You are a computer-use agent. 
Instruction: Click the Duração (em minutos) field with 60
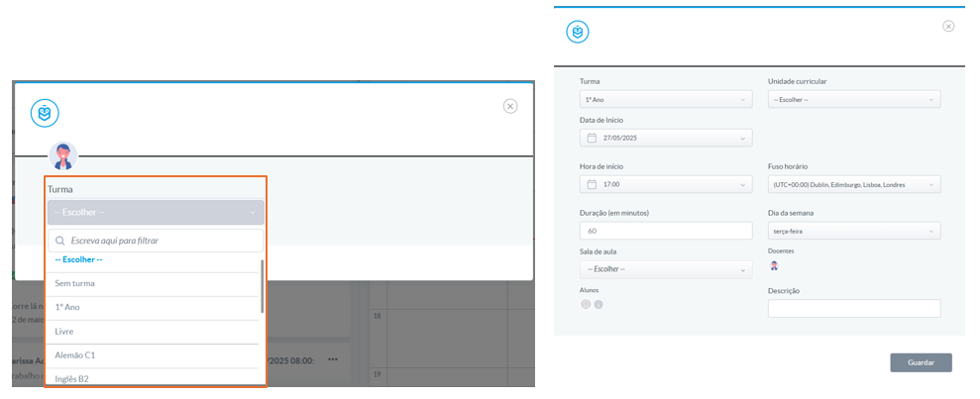point(666,231)
